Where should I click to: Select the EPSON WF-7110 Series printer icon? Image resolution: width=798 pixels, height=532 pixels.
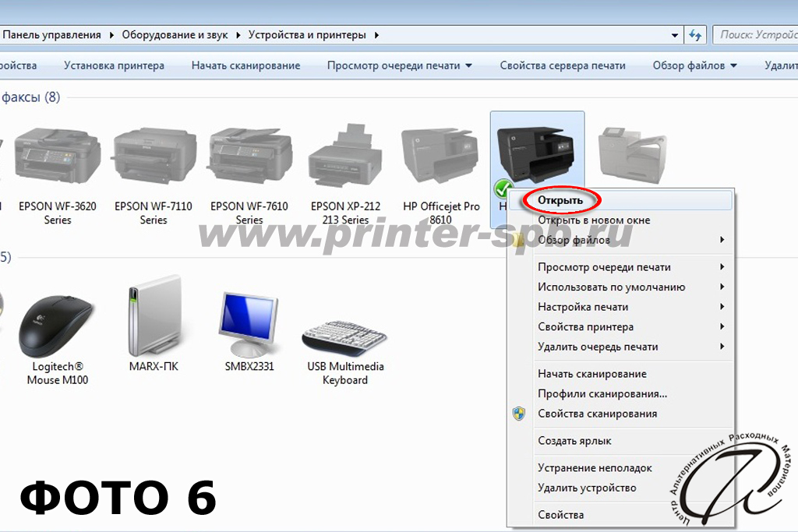click(154, 157)
